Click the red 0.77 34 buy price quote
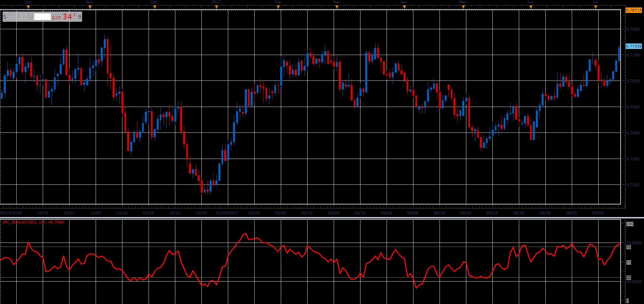The width and height of the screenshot is (644, 304). 64,17
